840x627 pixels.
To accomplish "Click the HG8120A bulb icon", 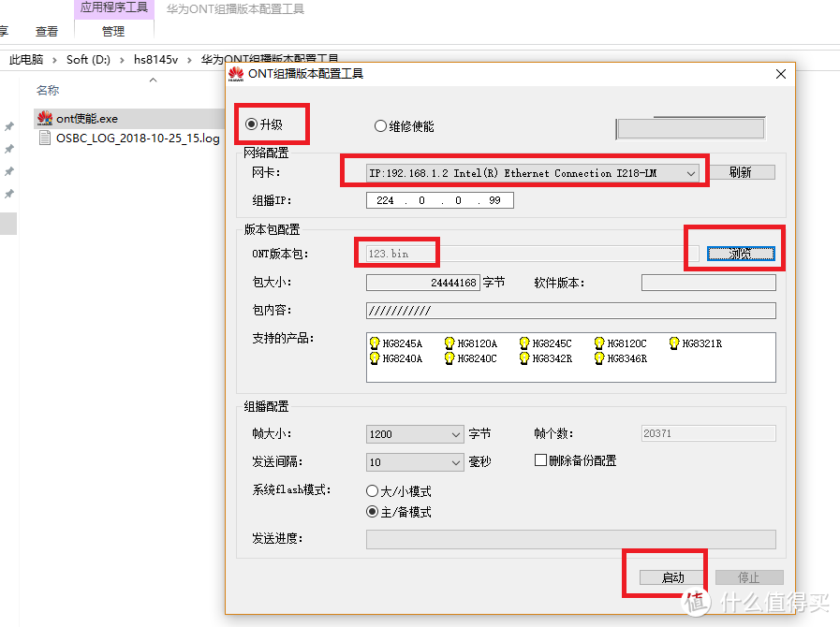I will click(449, 343).
